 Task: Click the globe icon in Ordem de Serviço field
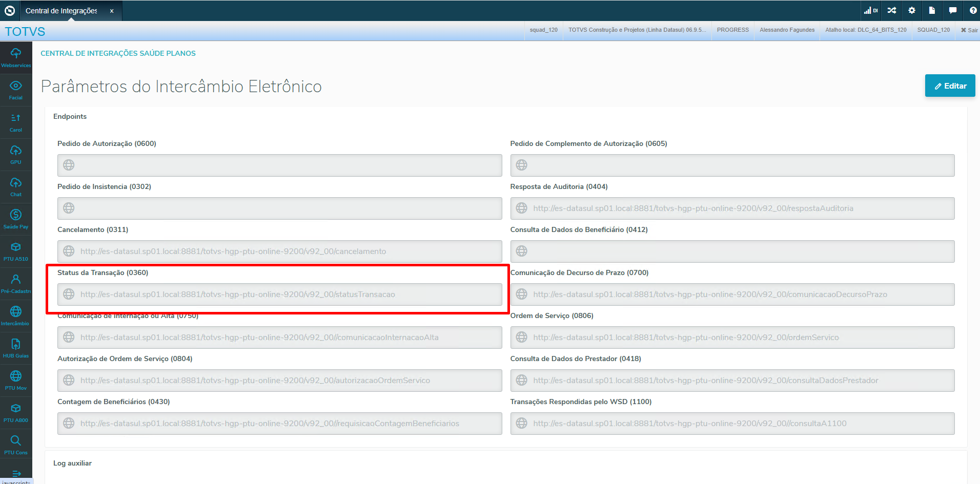[521, 337]
